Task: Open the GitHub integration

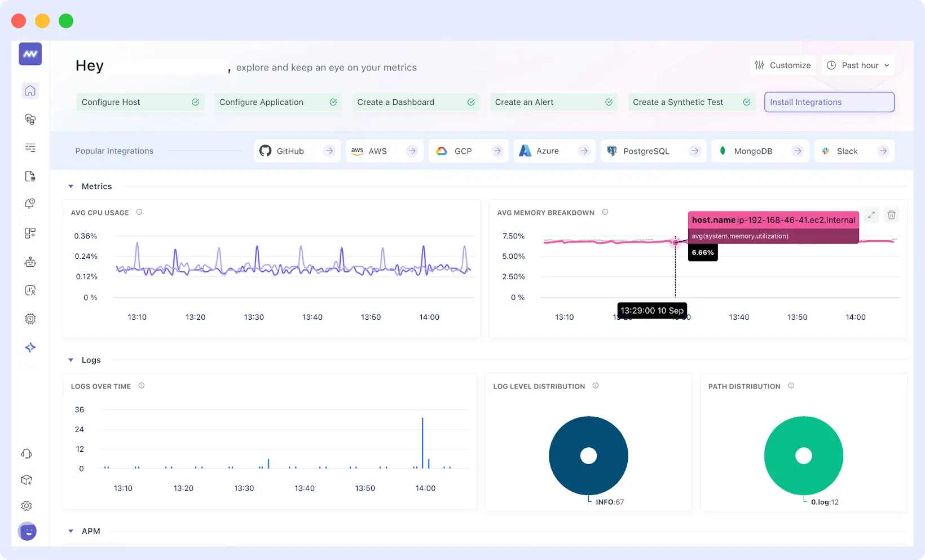Action: coord(297,151)
